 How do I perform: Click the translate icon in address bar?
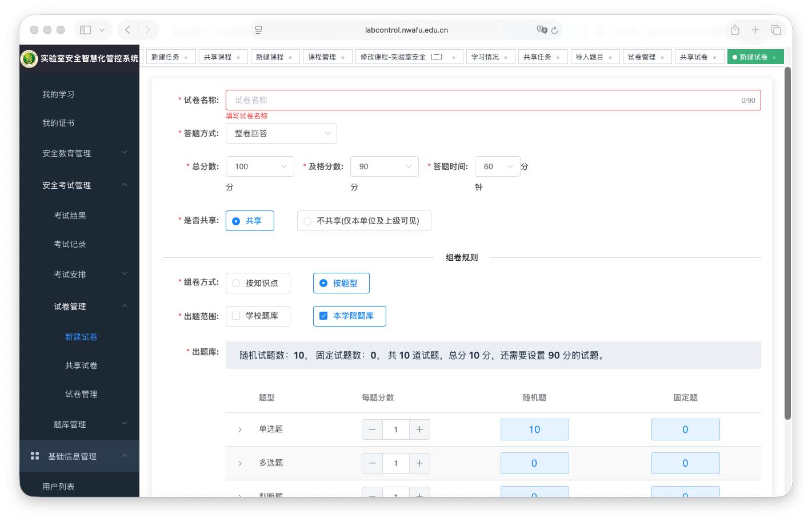click(542, 30)
